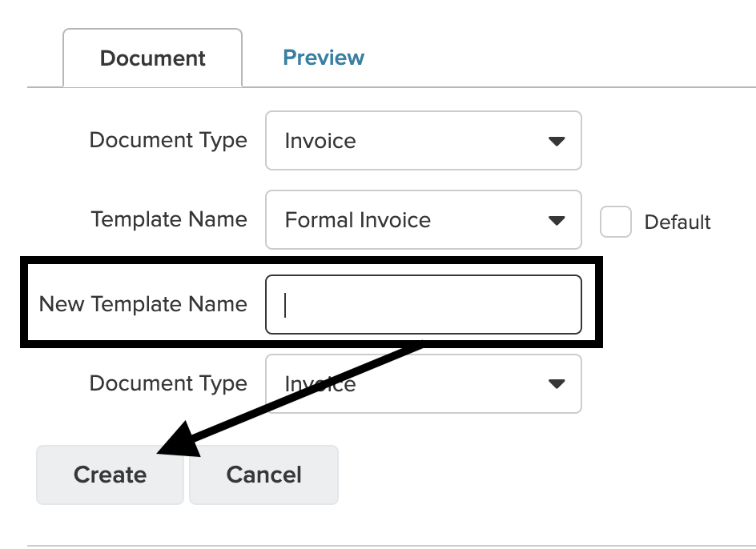Click the Template Name label
This screenshot has height=549, width=756.
click(169, 219)
